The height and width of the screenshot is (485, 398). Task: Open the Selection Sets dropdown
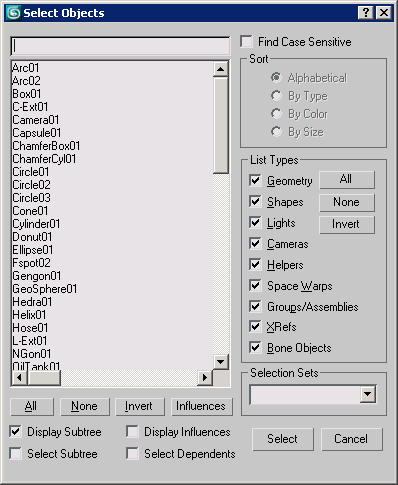pyautogui.click(x=368, y=394)
